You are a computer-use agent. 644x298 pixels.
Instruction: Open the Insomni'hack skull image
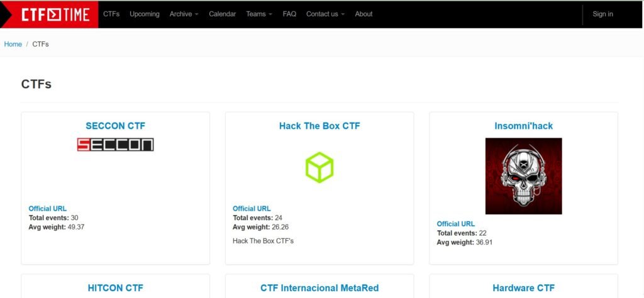pos(524,176)
